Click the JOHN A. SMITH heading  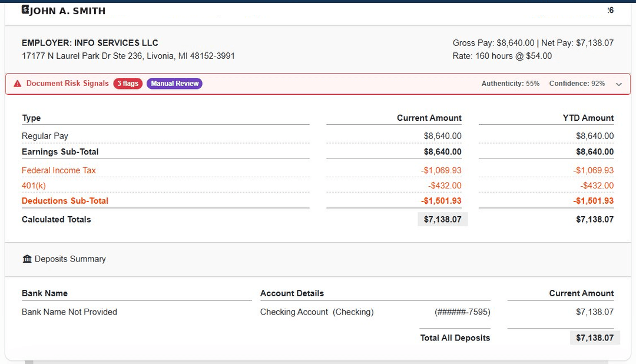pos(67,11)
